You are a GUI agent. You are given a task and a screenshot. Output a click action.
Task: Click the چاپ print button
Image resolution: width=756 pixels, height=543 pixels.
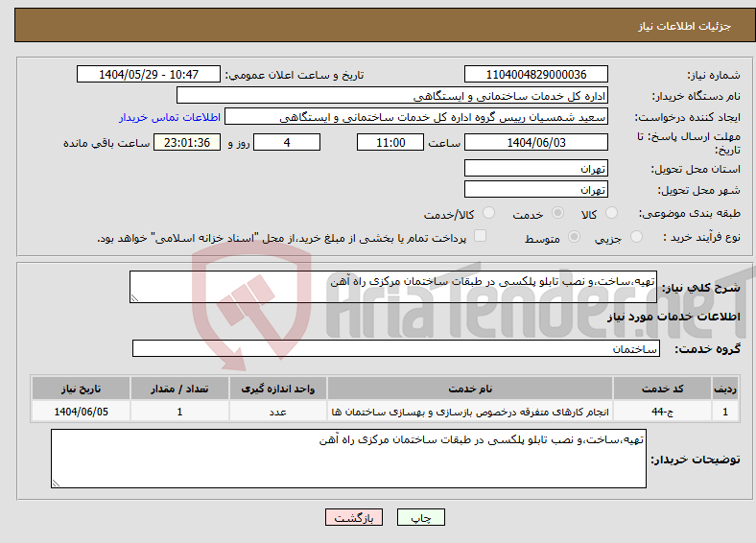421,517
